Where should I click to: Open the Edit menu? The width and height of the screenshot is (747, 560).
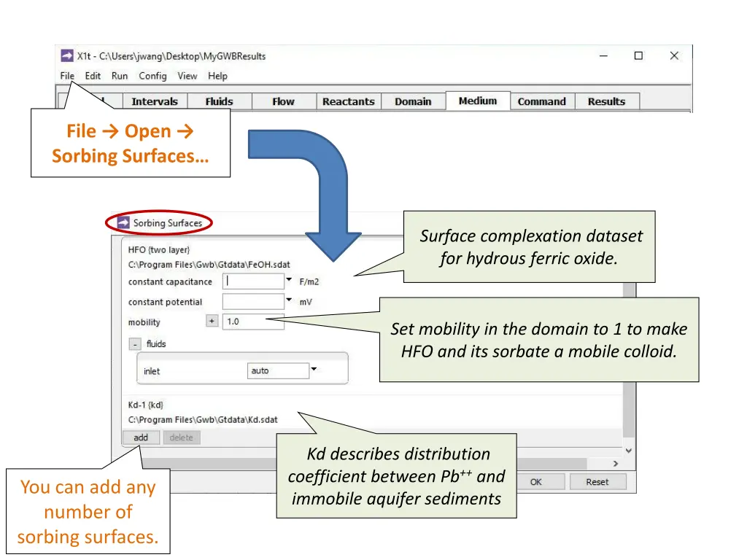coord(93,76)
